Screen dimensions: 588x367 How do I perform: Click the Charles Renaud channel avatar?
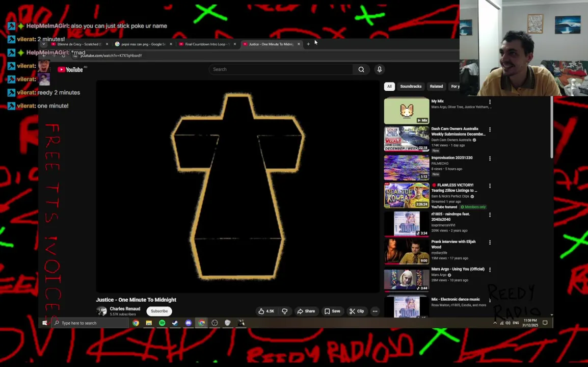pyautogui.click(x=101, y=311)
